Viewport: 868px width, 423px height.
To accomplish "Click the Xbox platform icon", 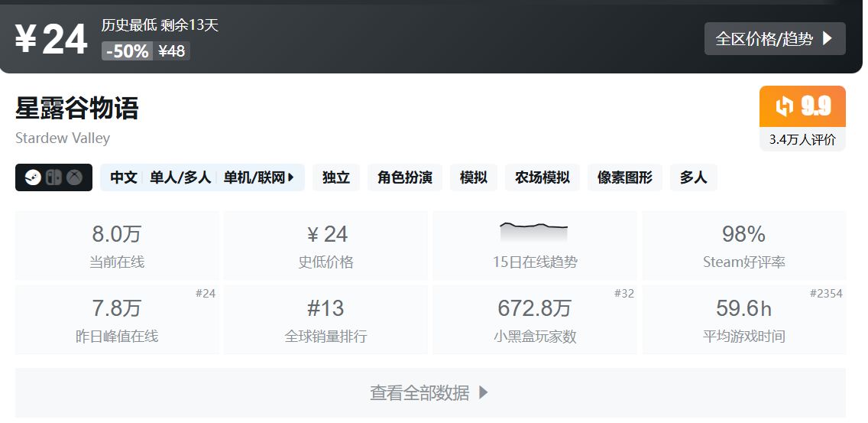I will click(75, 177).
